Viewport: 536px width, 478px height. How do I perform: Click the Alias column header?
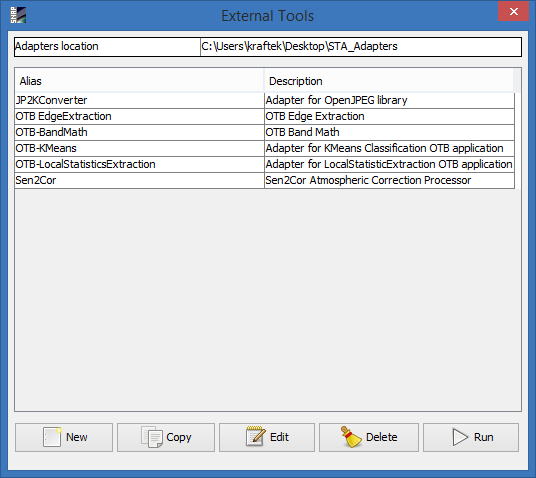[139, 81]
